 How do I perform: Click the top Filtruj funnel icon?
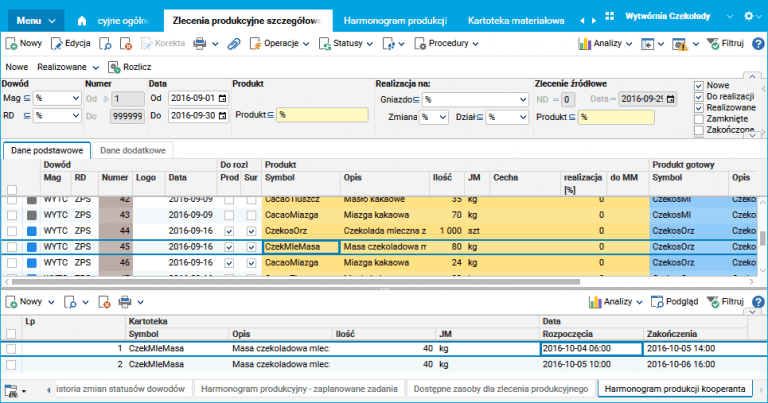coord(713,44)
